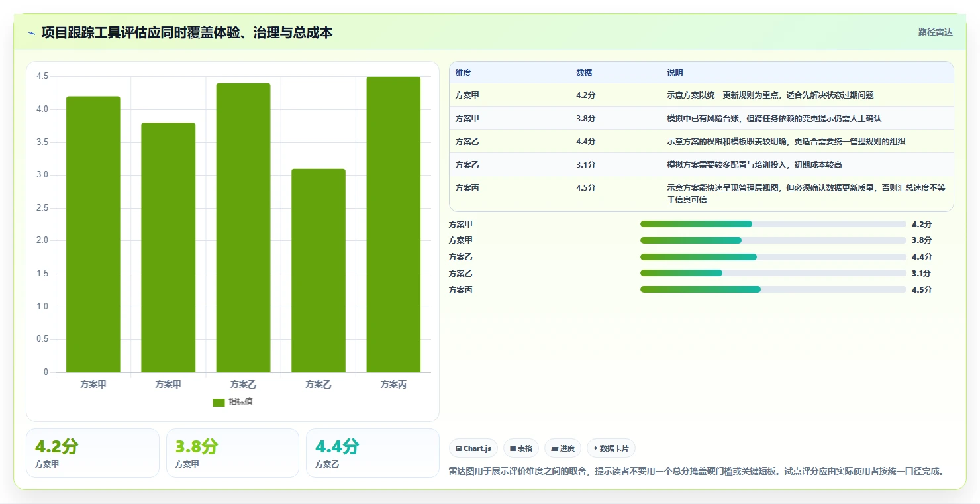Click the 数据卡片 chip
This screenshot has height=504, width=980.
click(x=611, y=448)
